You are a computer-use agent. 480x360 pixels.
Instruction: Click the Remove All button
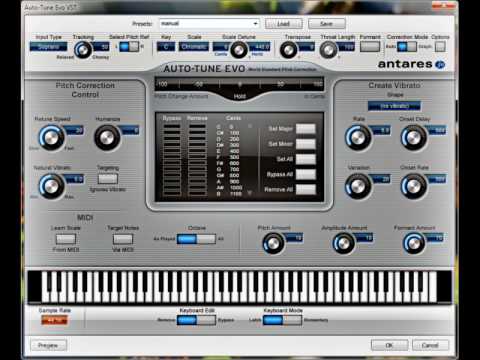pyautogui.click(x=306, y=189)
